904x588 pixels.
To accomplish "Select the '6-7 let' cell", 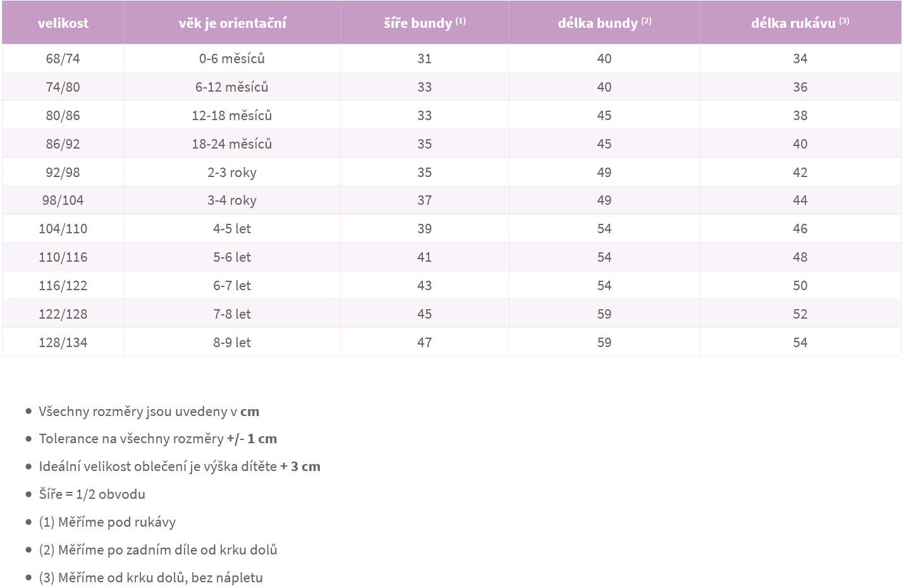I will [x=232, y=285].
